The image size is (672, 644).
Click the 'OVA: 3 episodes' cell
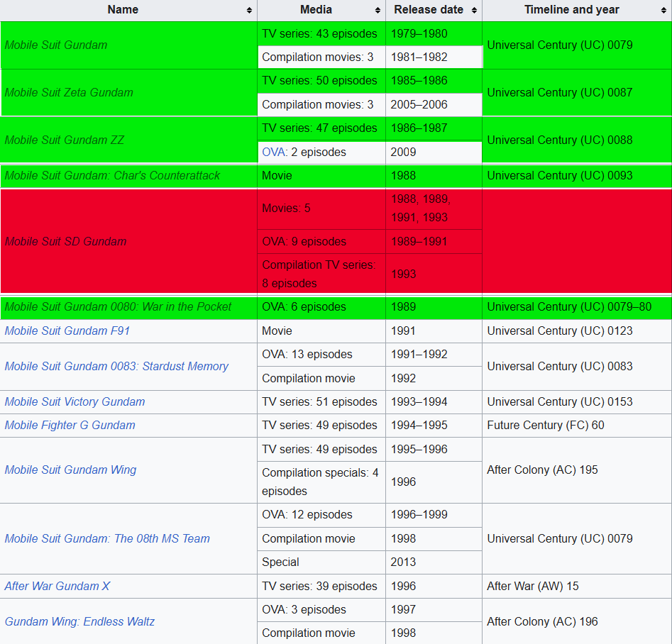(321, 610)
